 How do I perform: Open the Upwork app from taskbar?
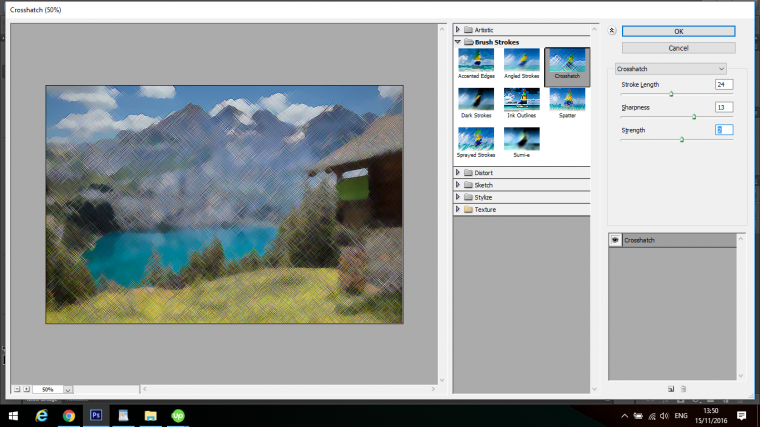click(x=178, y=416)
